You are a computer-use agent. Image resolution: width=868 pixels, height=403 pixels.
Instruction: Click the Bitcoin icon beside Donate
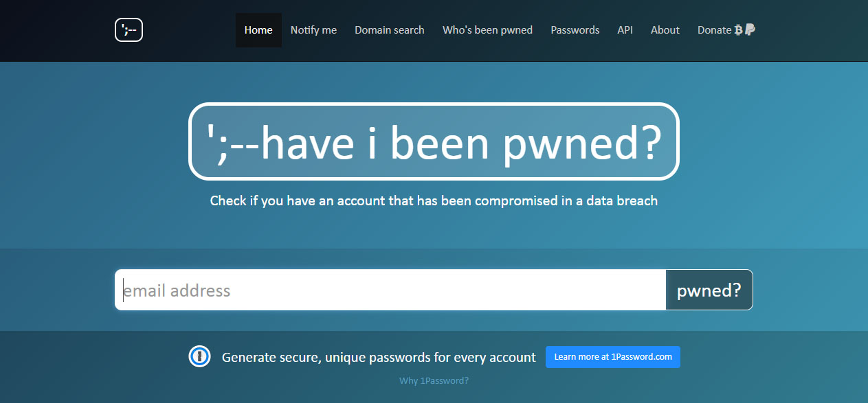[739, 30]
